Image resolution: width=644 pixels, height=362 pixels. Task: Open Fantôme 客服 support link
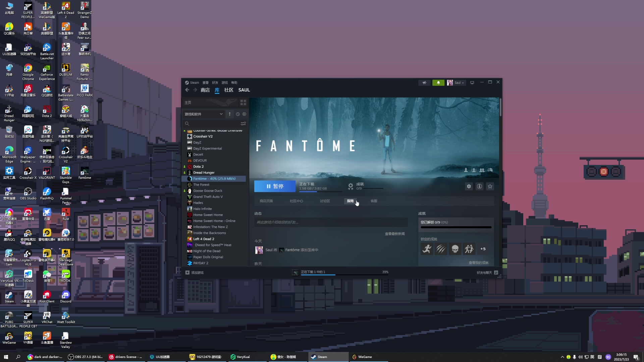click(x=374, y=201)
